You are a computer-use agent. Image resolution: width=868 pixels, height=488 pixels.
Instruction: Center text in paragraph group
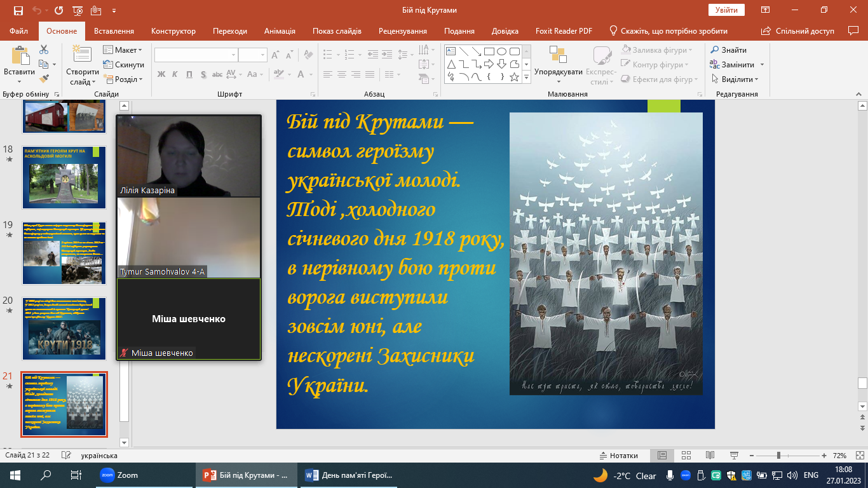point(342,74)
